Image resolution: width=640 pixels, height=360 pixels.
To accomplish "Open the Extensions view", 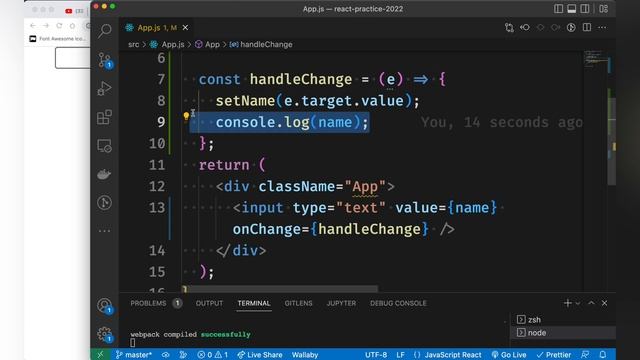I will click(104, 117).
